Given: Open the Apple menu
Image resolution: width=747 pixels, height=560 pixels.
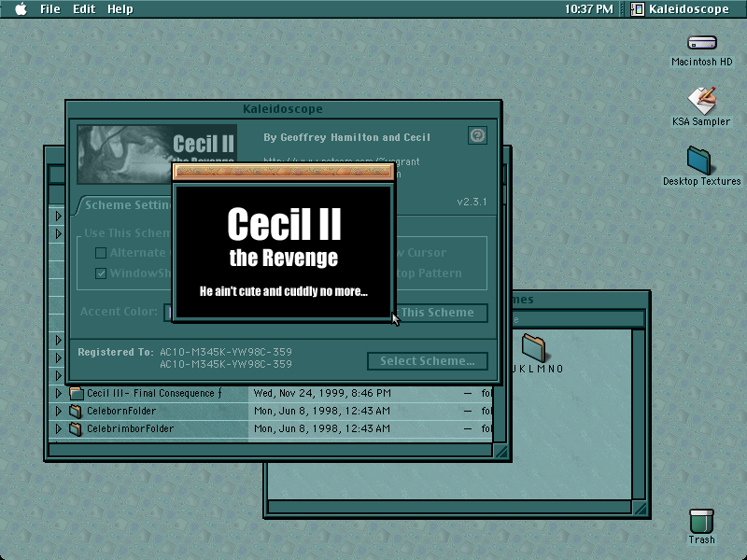Looking at the screenshot, I should click(x=21, y=9).
